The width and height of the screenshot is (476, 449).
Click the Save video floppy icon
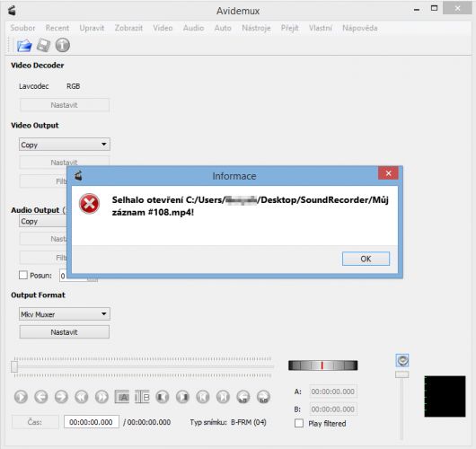43,46
